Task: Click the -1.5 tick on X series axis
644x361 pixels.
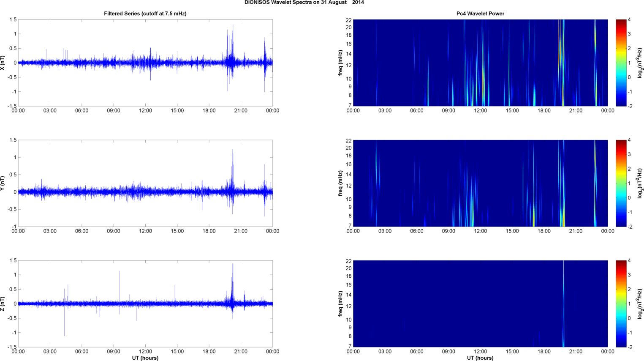Action: click(x=12, y=106)
